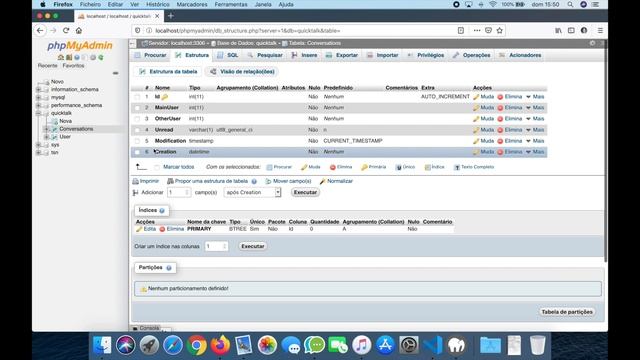Click the index column count input
The width and height of the screenshot is (640, 360).
[x=216, y=247]
